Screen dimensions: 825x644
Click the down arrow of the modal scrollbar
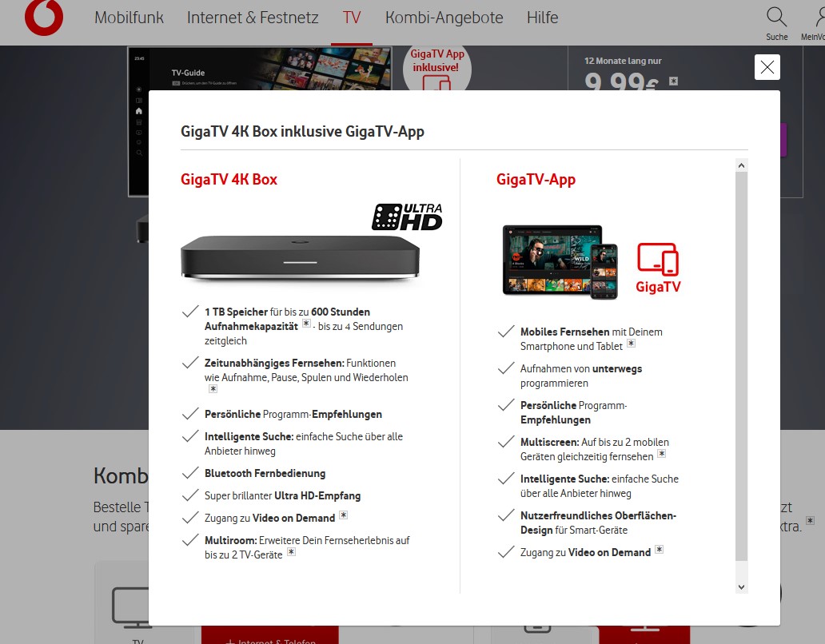741,587
